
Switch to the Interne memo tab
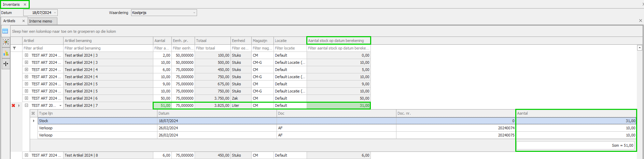41,21
